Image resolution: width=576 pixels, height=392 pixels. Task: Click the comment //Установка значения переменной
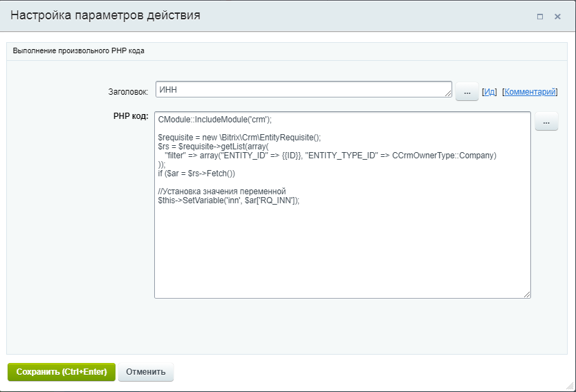pyautogui.click(x=222, y=192)
